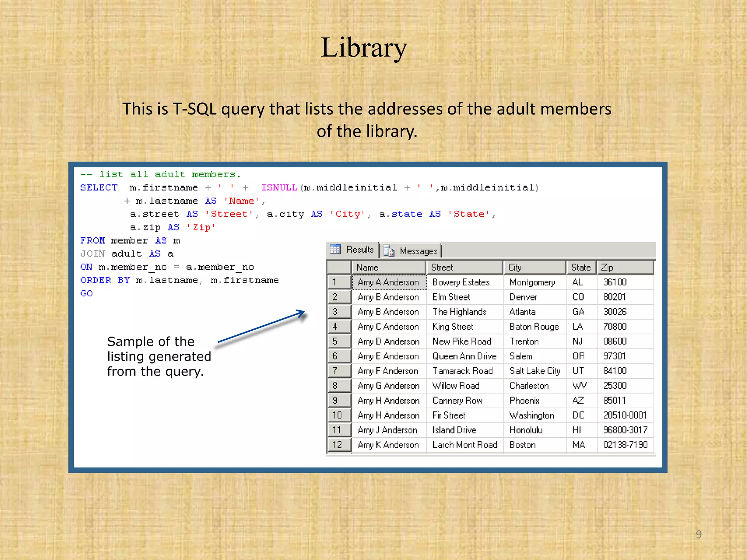The width and height of the screenshot is (747, 560).
Task: Click the 'New Pike Road' cell
Action: pos(465,341)
